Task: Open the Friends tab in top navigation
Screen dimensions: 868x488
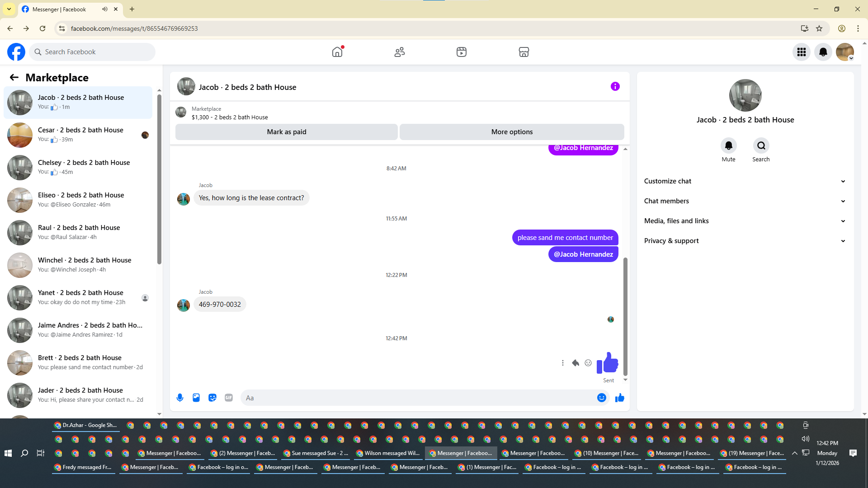Action: point(400,52)
